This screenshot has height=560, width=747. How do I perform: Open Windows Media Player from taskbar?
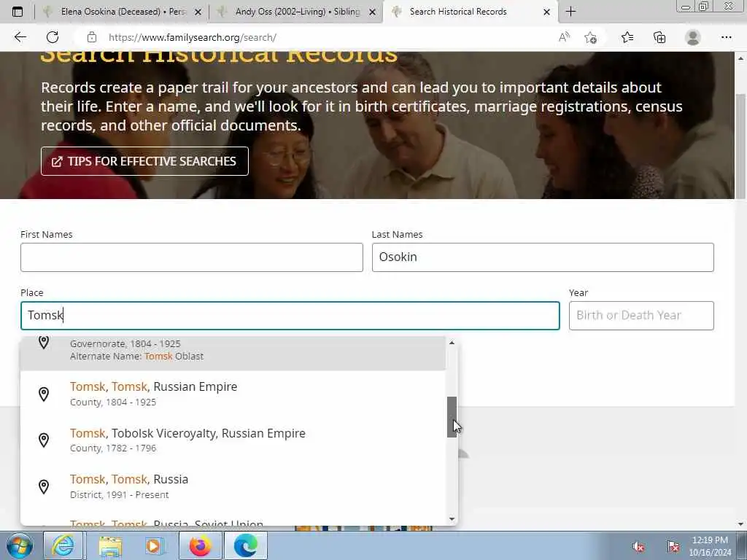(155, 545)
